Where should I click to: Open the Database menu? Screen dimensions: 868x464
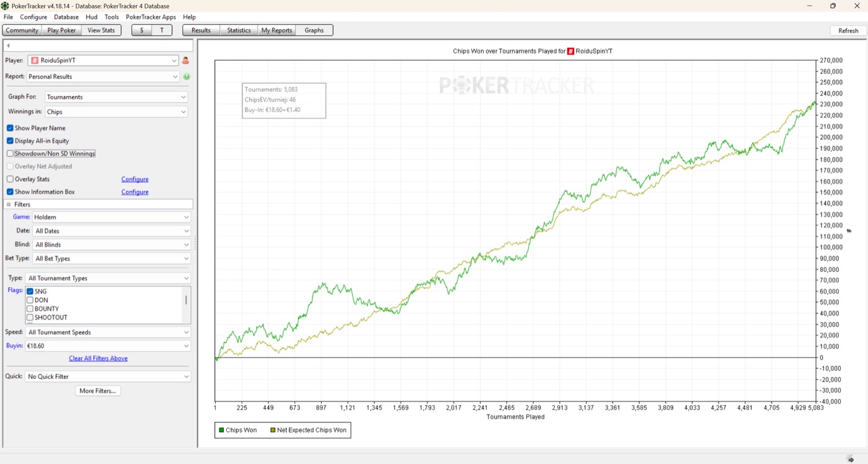click(66, 17)
